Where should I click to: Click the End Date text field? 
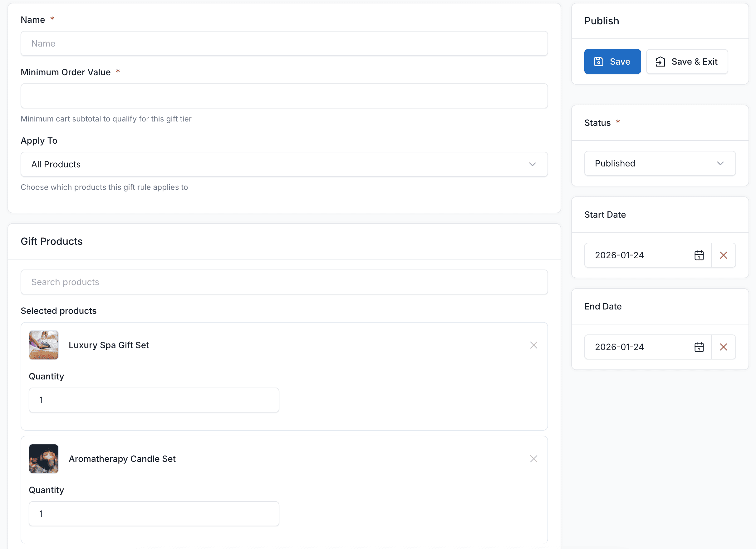click(x=635, y=347)
